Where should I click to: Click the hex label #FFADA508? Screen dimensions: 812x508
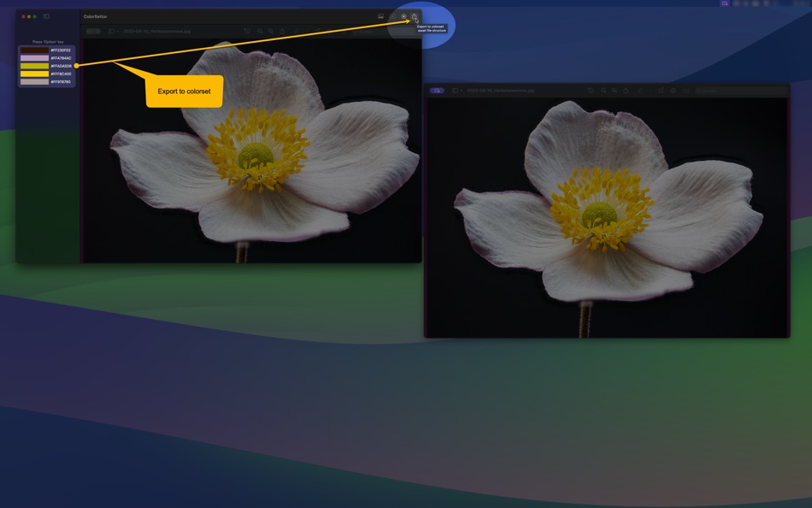pyautogui.click(x=61, y=66)
